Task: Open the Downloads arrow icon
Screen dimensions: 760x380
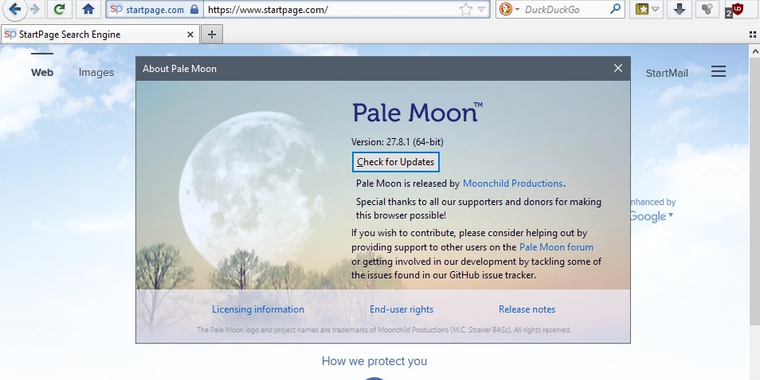Action: coord(680,9)
